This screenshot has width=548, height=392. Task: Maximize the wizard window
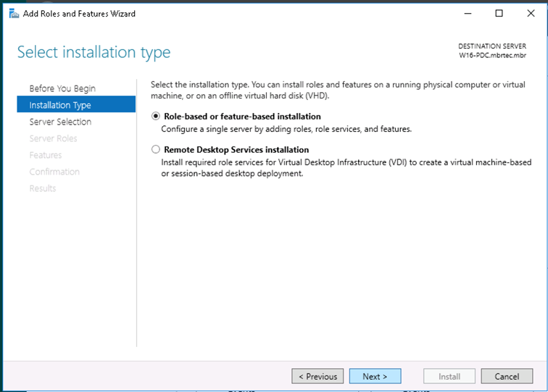pos(499,14)
